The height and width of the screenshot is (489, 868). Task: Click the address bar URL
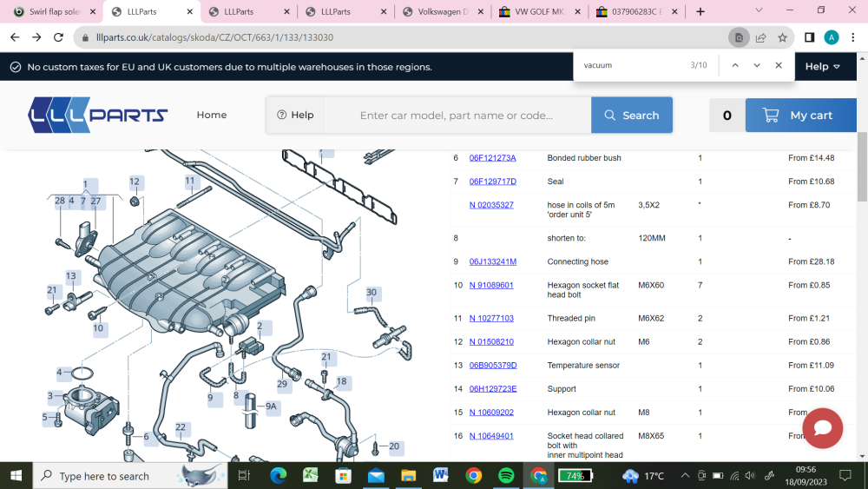(x=214, y=37)
